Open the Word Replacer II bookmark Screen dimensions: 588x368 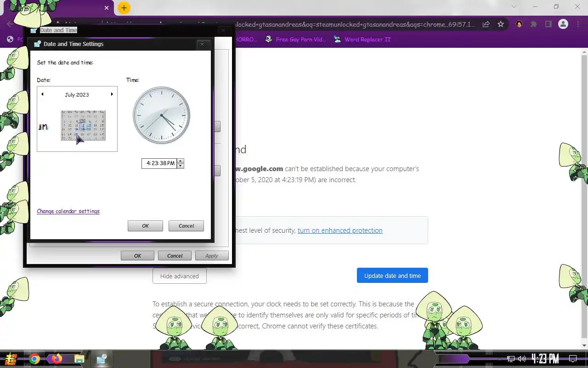click(x=362, y=40)
